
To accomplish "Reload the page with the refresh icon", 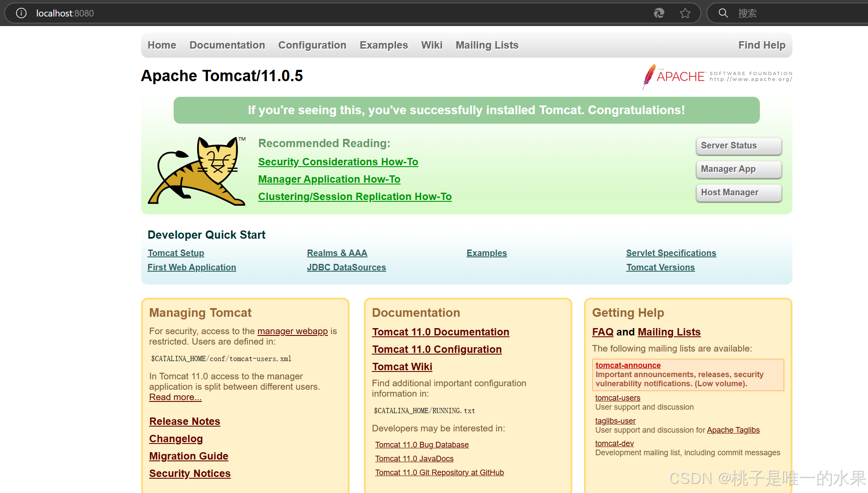I will pos(659,13).
